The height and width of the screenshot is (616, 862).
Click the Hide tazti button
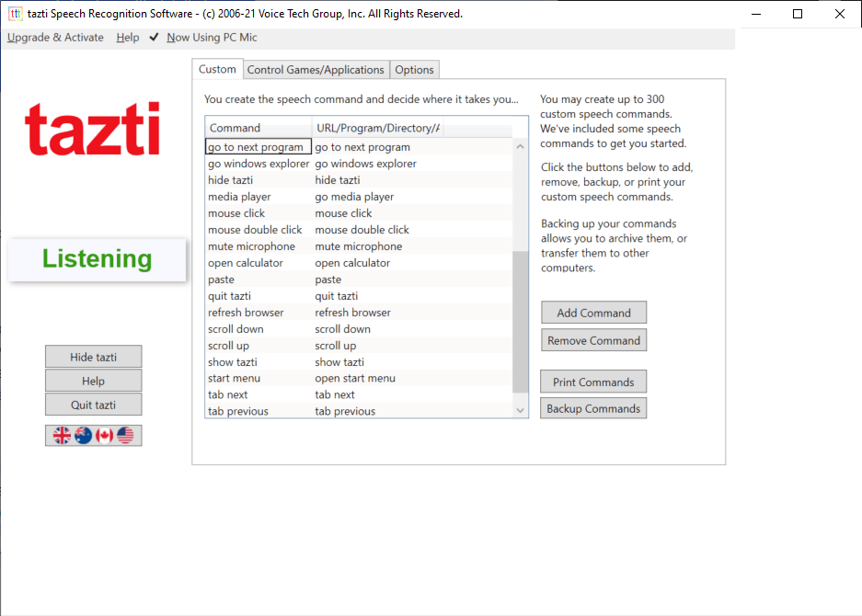[x=94, y=357]
